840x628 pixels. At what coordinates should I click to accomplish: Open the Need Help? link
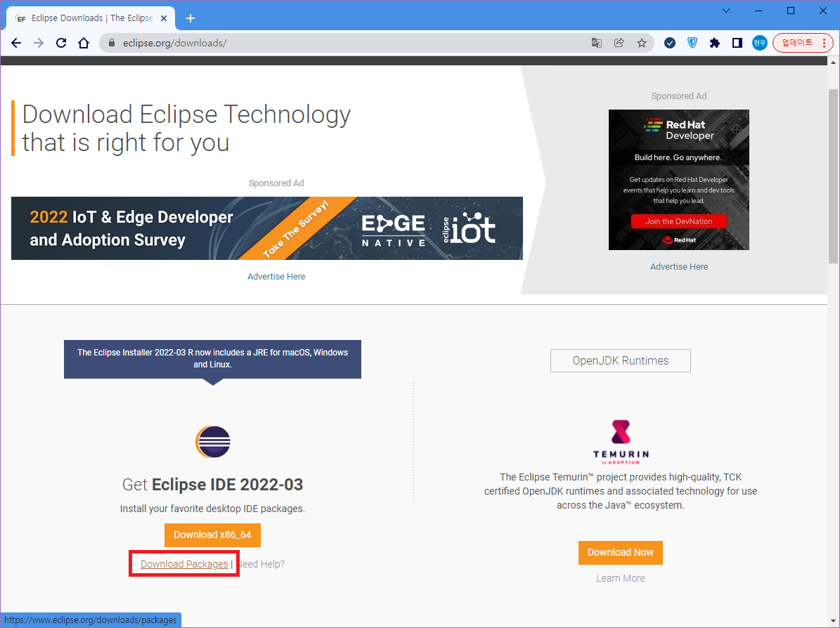261,564
